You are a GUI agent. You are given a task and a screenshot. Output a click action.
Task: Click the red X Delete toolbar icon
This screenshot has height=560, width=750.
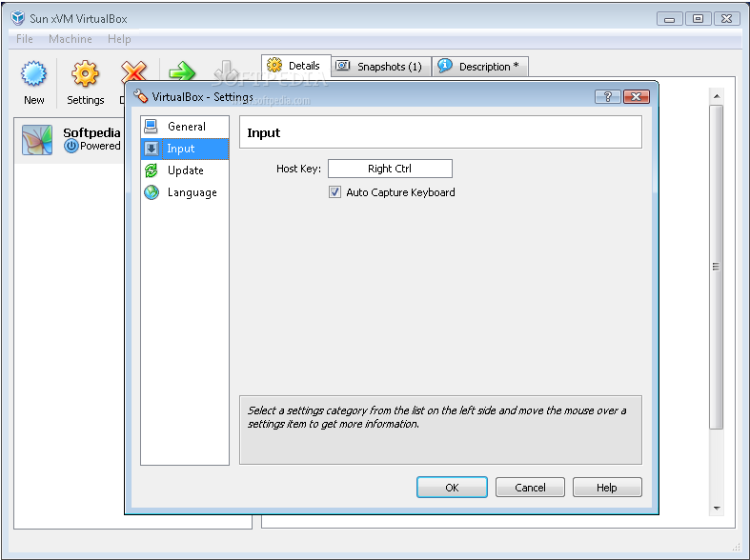pos(134,71)
